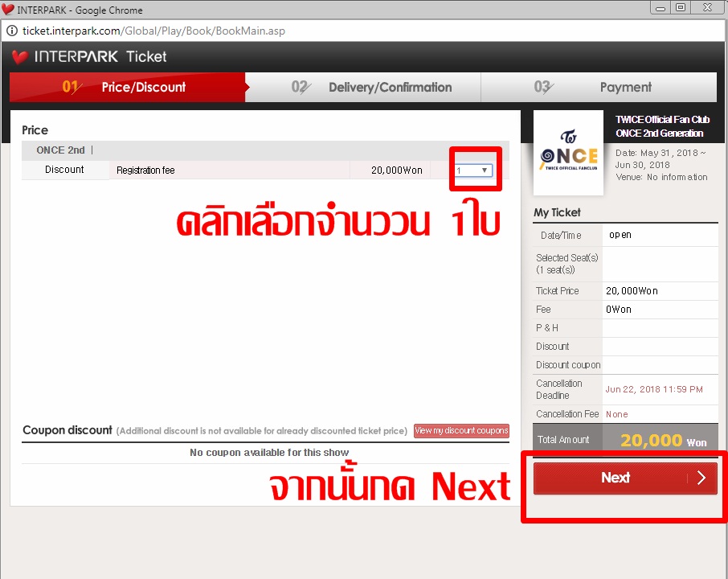Click the Total Amount 20,000 Won value
Image resolution: width=728 pixels, height=579 pixels.
[x=664, y=440]
